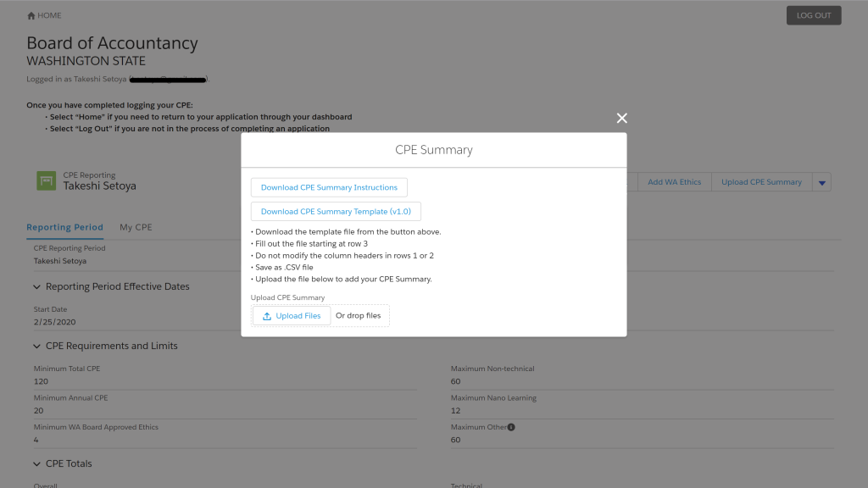The height and width of the screenshot is (488, 868).
Task: Click the HOME navigation link
Action: 44,15
